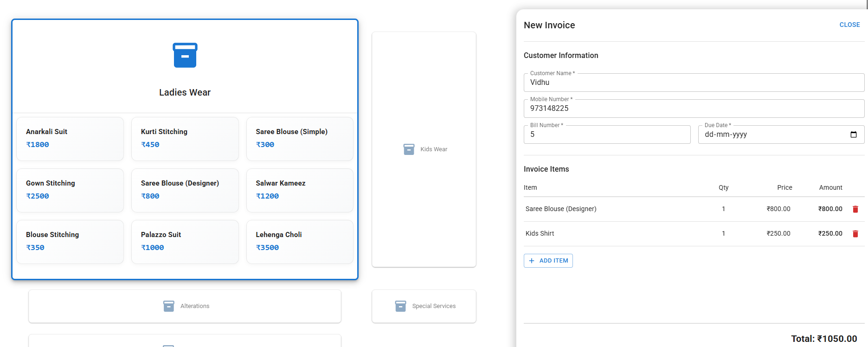The height and width of the screenshot is (347, 868).
Task: Click the ₹1200 Salwar Kameez price
Action: tap(267, 196)
